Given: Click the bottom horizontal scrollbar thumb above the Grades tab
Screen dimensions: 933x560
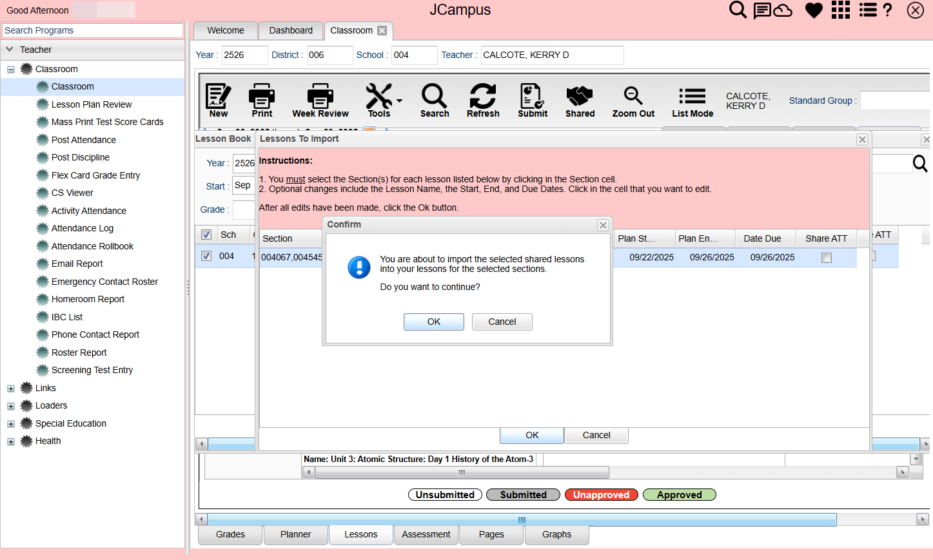Looking at the screenshot, I should click(x=522, y=519).
